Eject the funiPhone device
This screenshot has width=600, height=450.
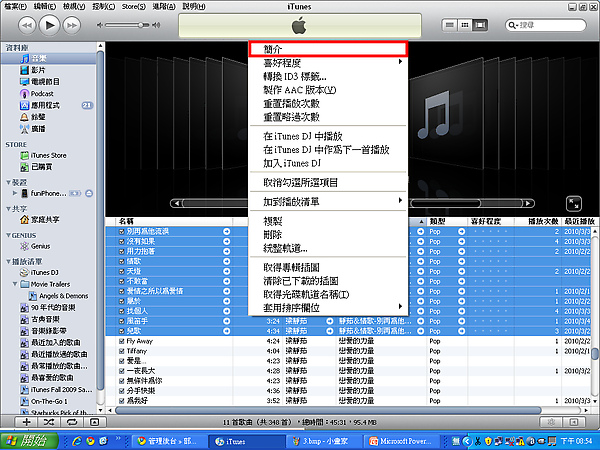[x=89, y=193]
